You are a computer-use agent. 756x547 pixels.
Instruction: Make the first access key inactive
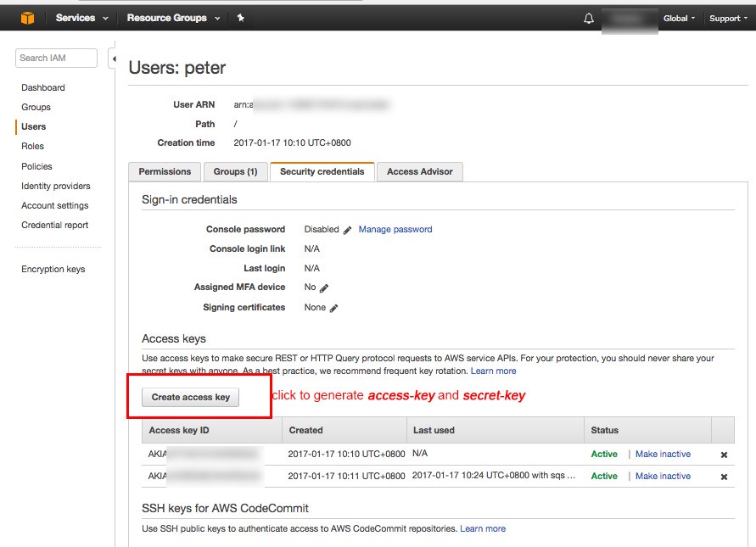(x=663, y=454)
